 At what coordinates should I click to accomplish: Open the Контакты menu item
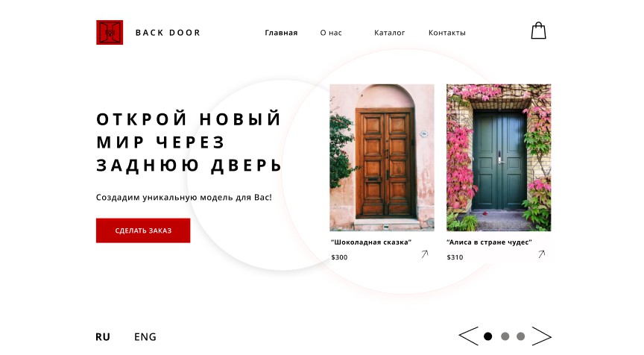click(x=447, y=33)
